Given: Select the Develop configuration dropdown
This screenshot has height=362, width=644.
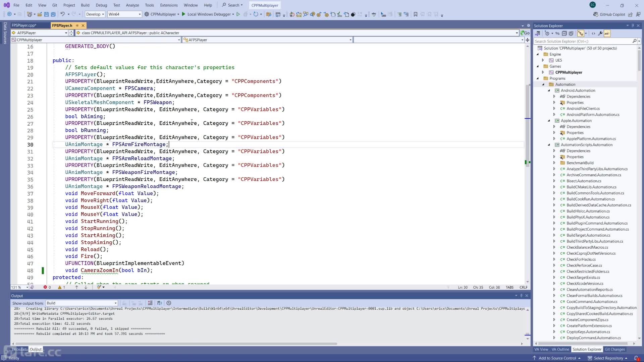Looking at the screenshot, I should point(94,14).
